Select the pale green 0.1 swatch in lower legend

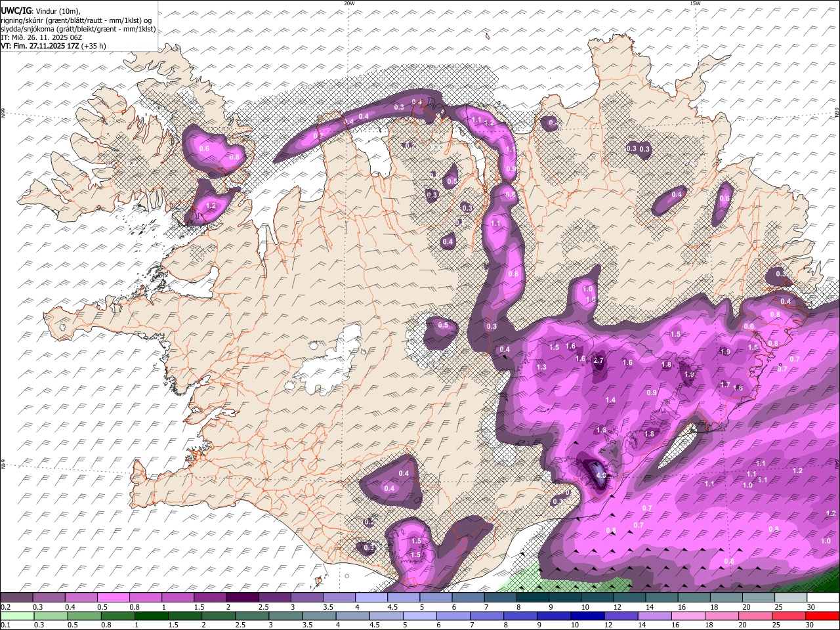point(17,616)
